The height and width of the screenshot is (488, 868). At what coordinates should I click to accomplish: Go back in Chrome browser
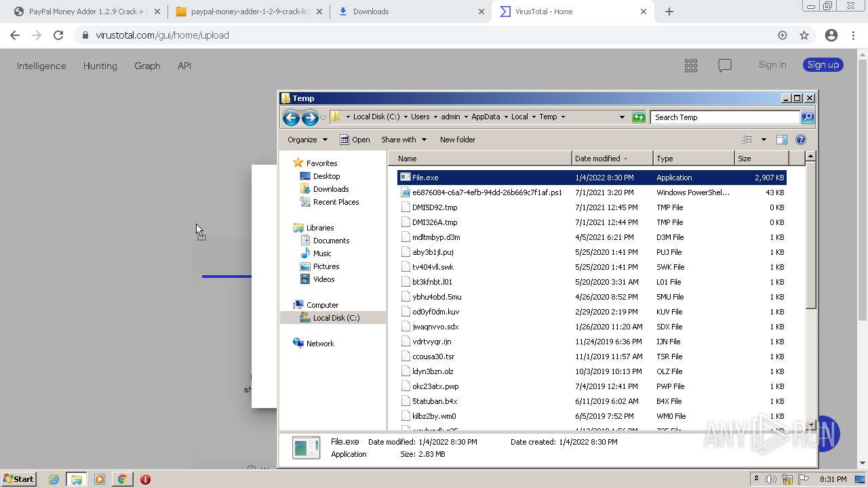click(15, 35)
